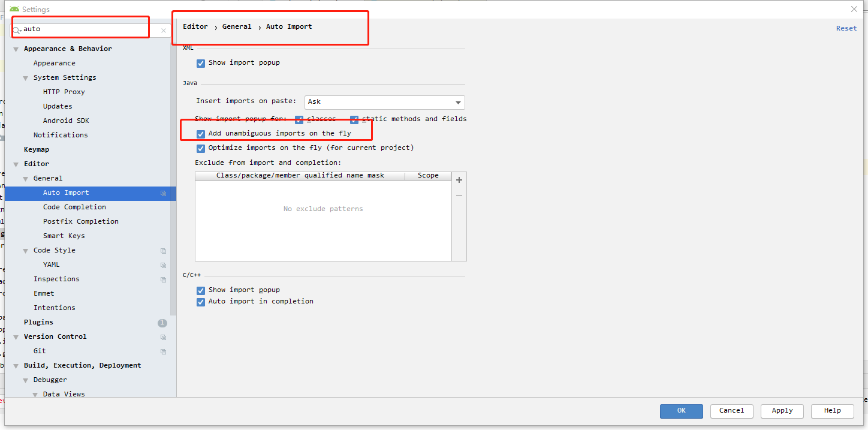Image resolution: width=868 pixels, height=430 pixels.
Task: Open Intentions settings
Action: (55, 308)
